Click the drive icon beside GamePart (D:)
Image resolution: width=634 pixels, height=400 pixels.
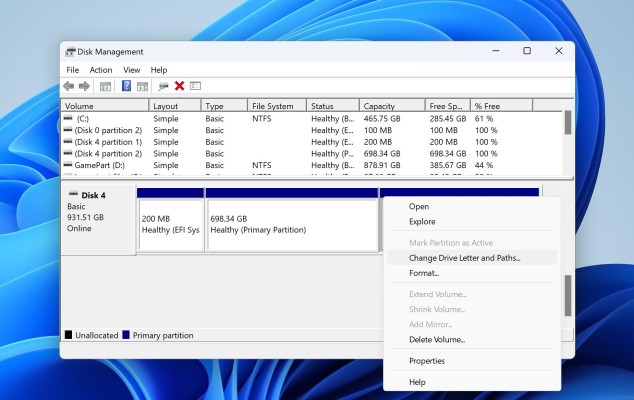coord(68,165)
